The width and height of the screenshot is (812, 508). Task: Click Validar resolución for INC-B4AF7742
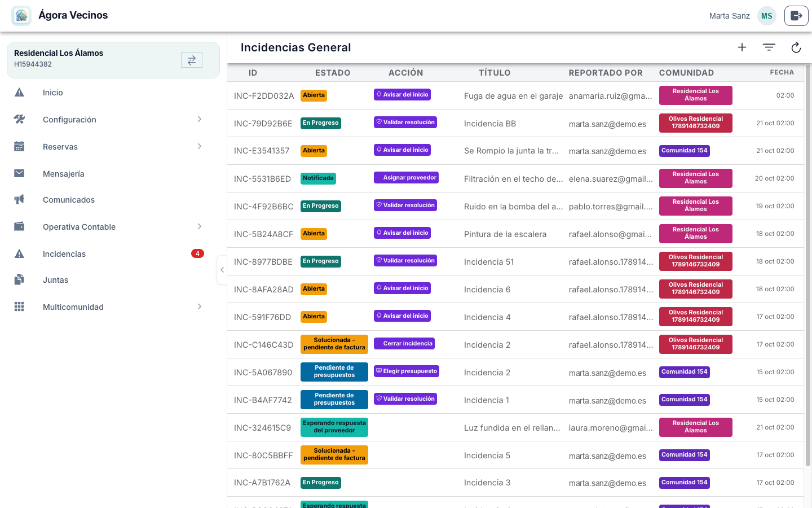[x=405, y=399]
